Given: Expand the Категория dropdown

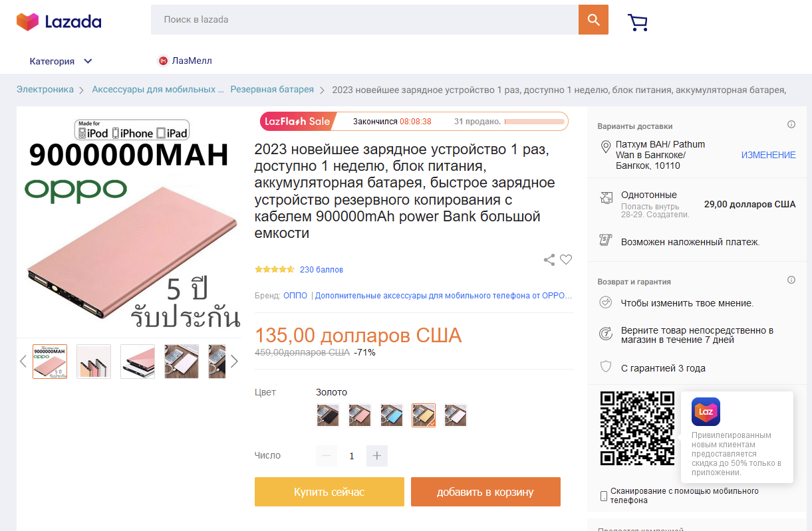Looking at the screenshot, I should pyautogui.click(x=61, y=61).
